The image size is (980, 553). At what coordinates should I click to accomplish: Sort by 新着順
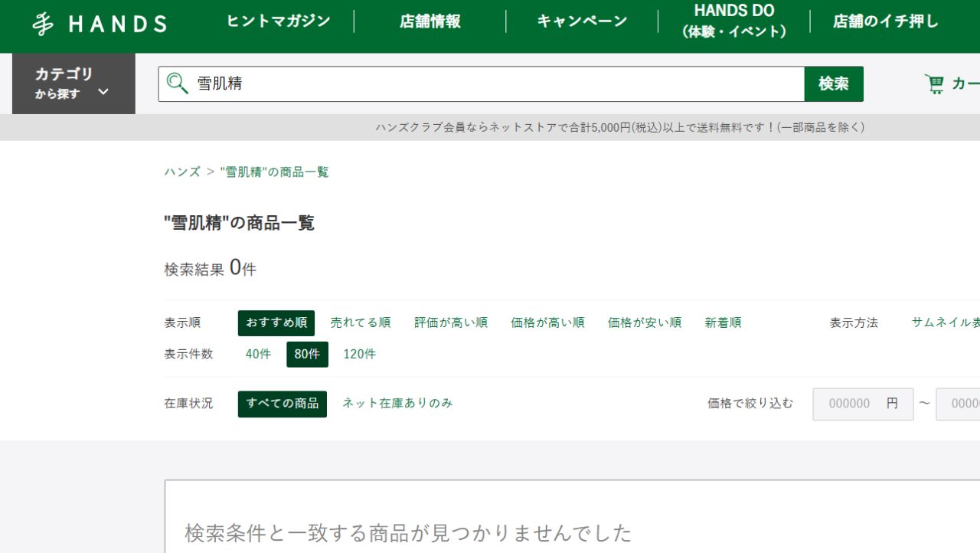(723, 323)
